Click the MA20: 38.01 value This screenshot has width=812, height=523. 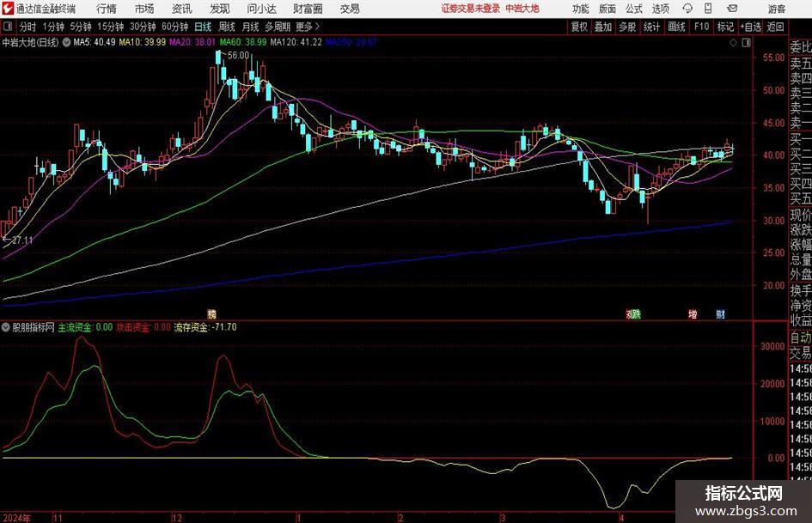[192, 42]
